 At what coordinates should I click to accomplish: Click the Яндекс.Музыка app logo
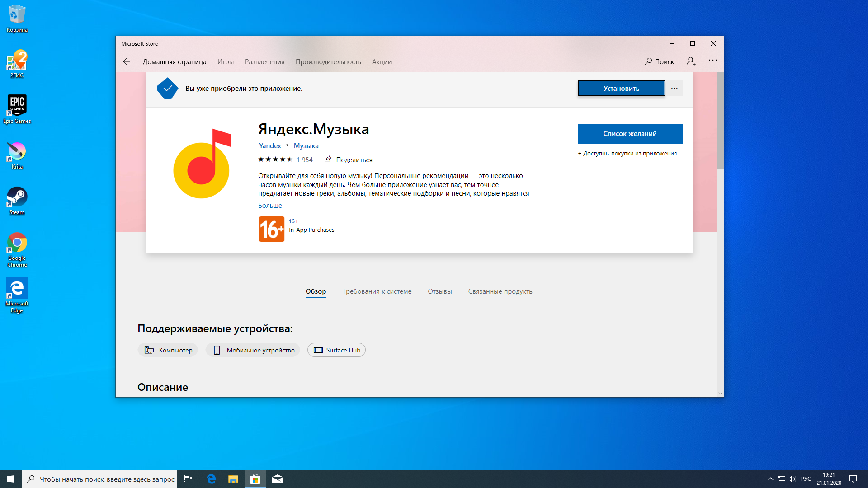pyautogui.click(x=202, y=164)
